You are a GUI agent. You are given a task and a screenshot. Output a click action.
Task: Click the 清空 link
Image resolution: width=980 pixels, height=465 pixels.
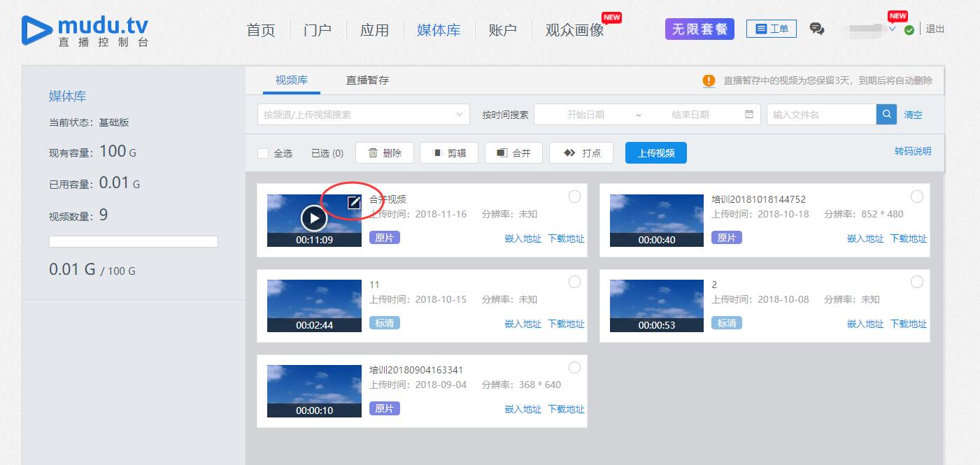pyautogui.click(x=913, y=115)
